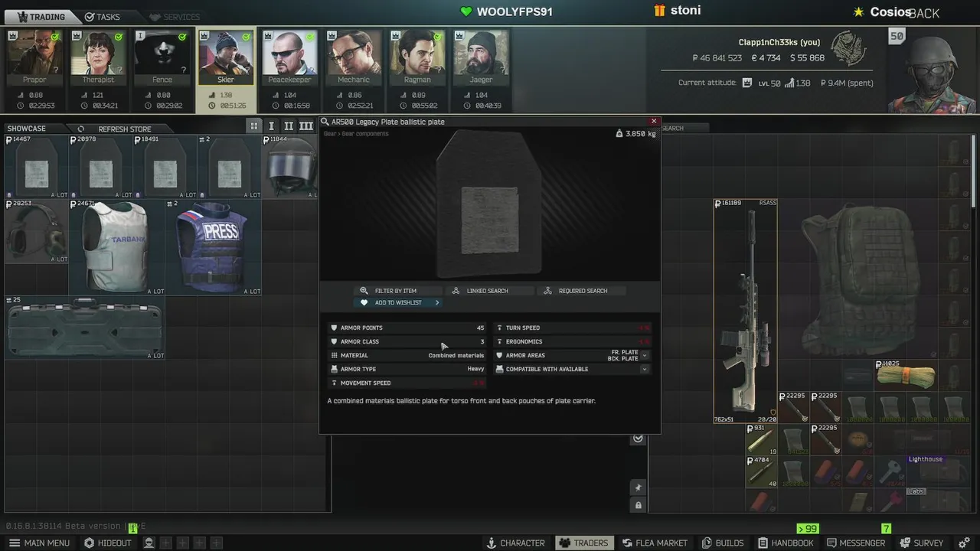Open the Traders screen
Image resolution: width=980 pixels, height=551 pixels.
(583, 543)
